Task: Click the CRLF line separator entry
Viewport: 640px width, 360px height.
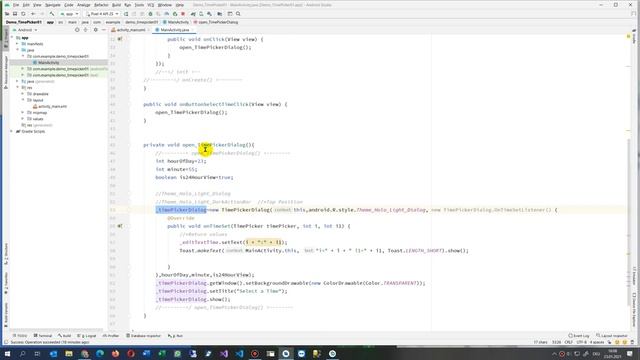Action: tap(568, 342)
